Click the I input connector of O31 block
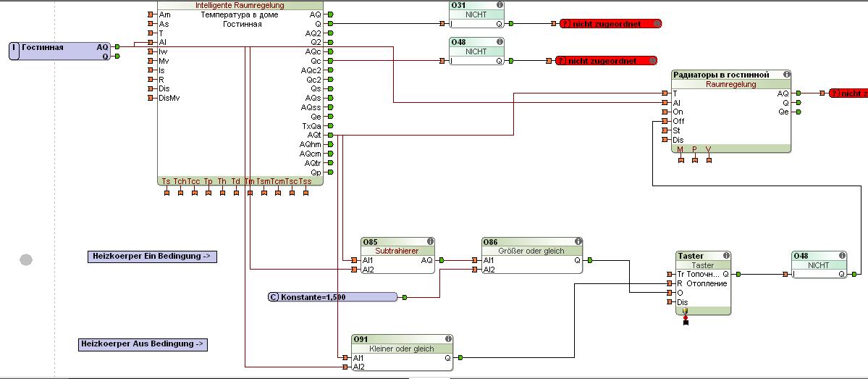This screenshot has height=379, width=868. [442, 24]
